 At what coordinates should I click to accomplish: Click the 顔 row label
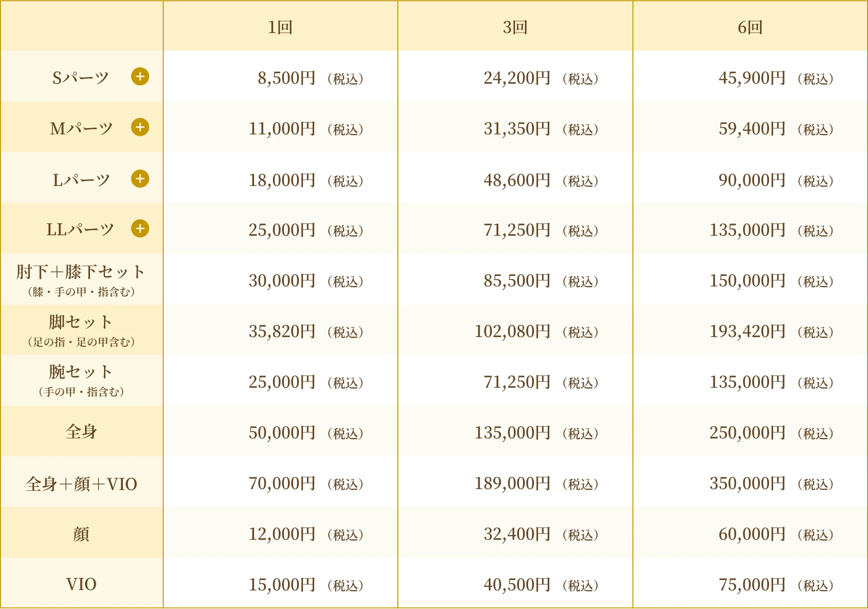point(81,534)
